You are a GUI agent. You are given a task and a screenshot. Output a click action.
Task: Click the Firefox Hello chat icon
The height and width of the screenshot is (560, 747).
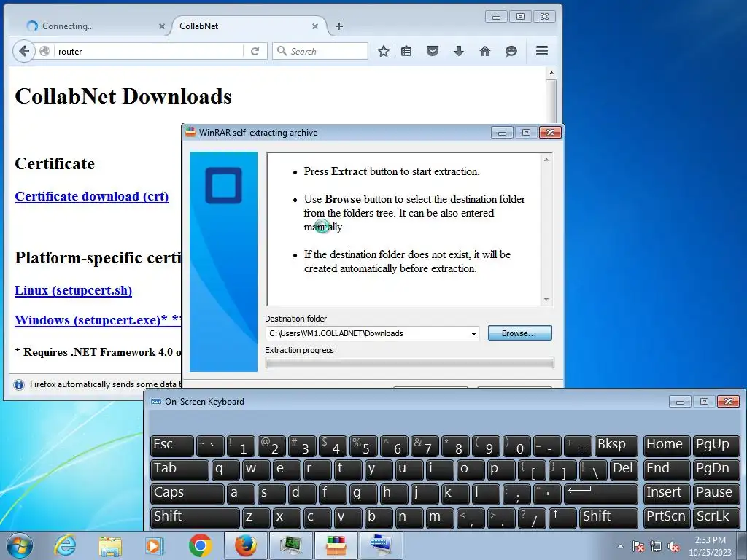[x=511, y=51]
